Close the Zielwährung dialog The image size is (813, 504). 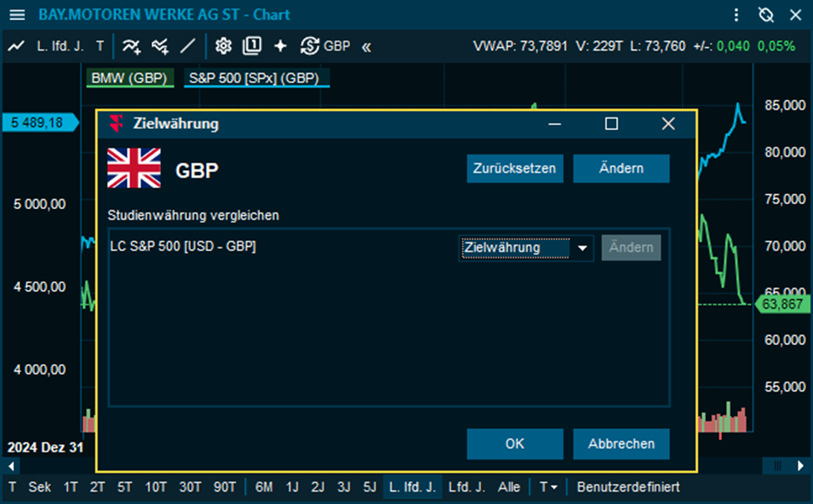(x=669, y=124)
